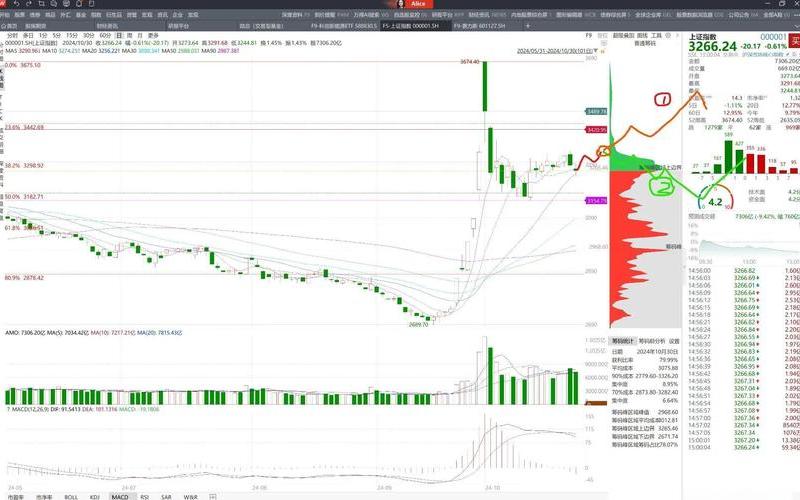The image size is (800, 500).
Task: Switch chart to 1分 period
Action: click(x=43, y=36)
